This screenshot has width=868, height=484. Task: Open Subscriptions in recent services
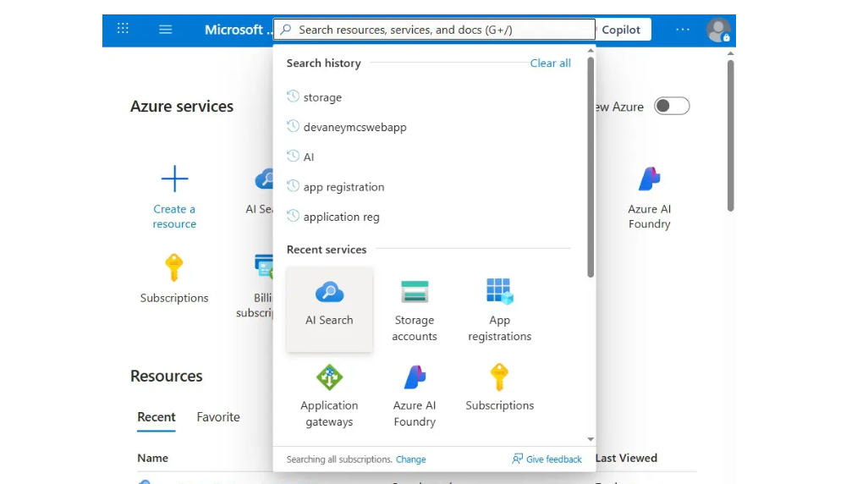coord(500,388)
